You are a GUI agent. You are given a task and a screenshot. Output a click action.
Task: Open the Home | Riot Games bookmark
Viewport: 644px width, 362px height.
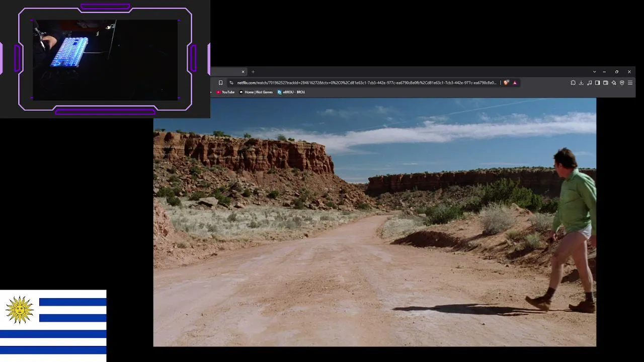point(256,92)
